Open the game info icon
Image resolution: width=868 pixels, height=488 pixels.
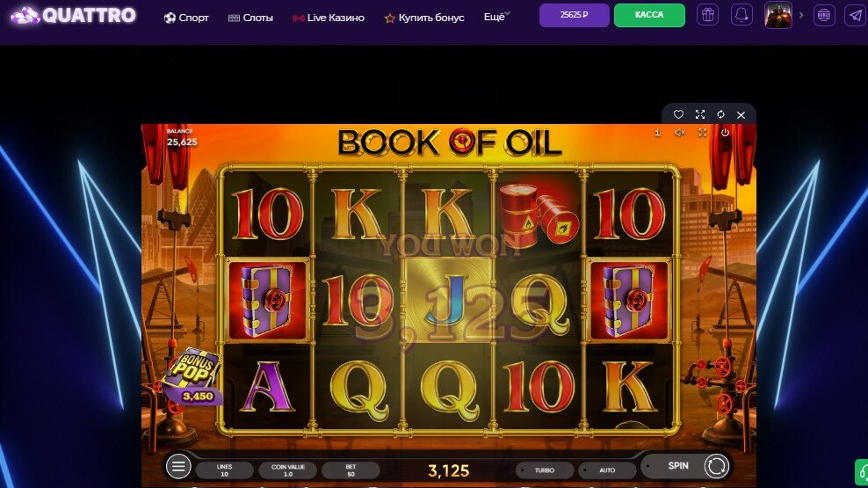pyautogui.click(x=657, y=133)
